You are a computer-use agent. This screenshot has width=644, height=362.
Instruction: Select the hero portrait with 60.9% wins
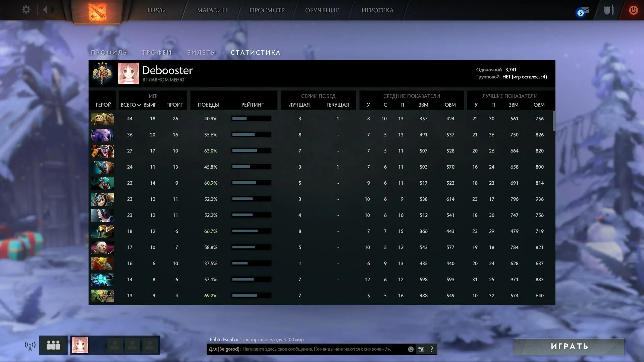click(x=102, y=183)
